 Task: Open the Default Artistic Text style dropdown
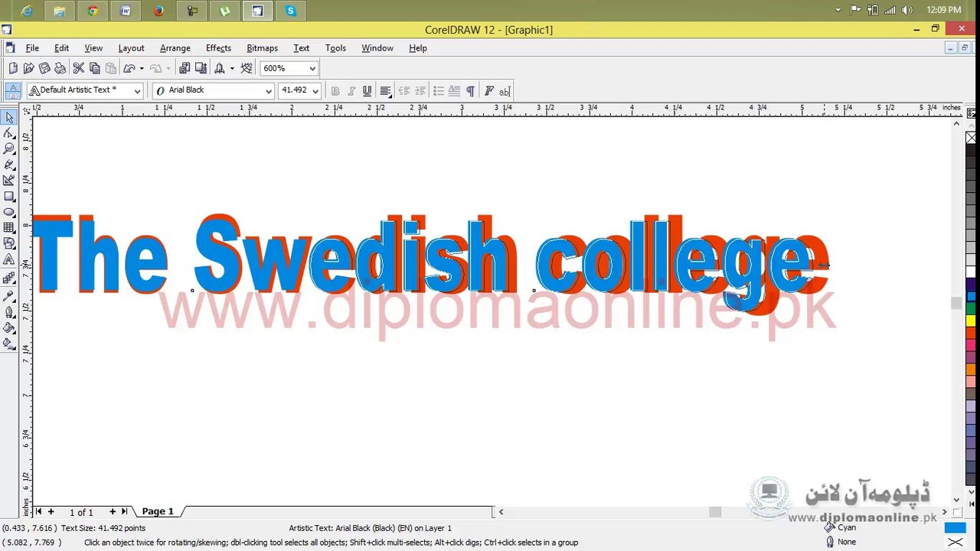[137, 91]
